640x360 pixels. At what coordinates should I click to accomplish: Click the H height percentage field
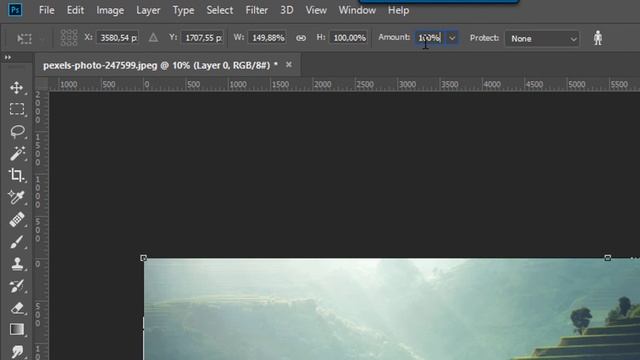click(x=349, y=38)
